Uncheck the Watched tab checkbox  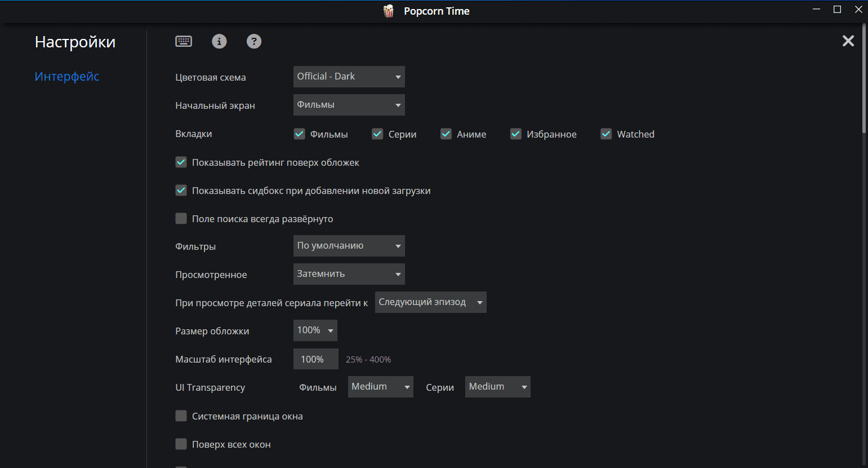coord(606,134)
